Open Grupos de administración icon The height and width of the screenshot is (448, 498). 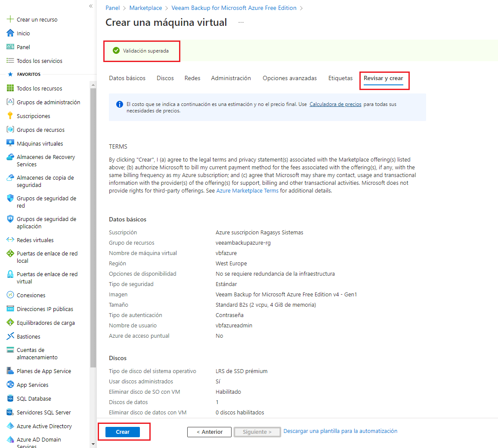(x=10, y=102)
